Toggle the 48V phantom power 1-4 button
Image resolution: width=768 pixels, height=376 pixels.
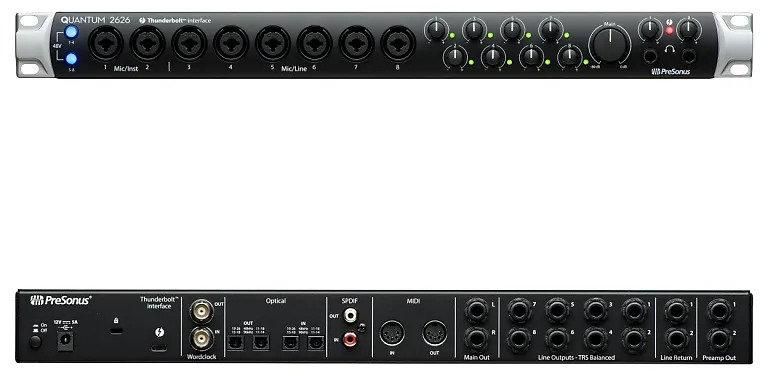72,33
